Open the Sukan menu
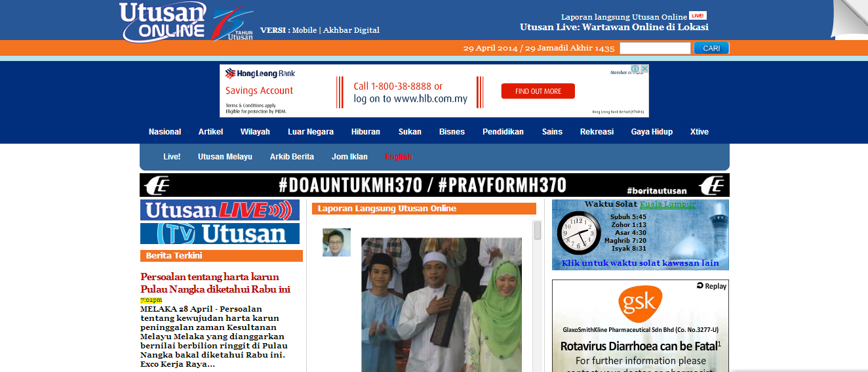The image size is (868, 372). 410,132
